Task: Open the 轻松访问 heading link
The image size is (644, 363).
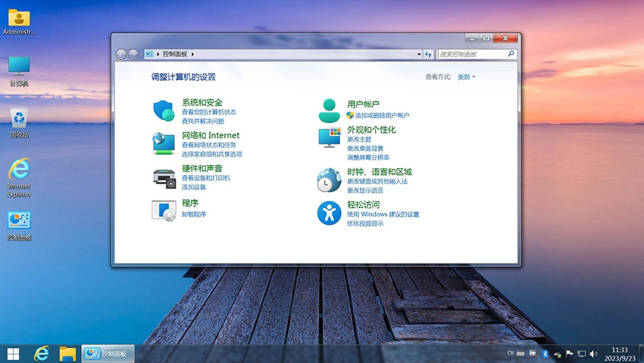Action: coord(363,205)
